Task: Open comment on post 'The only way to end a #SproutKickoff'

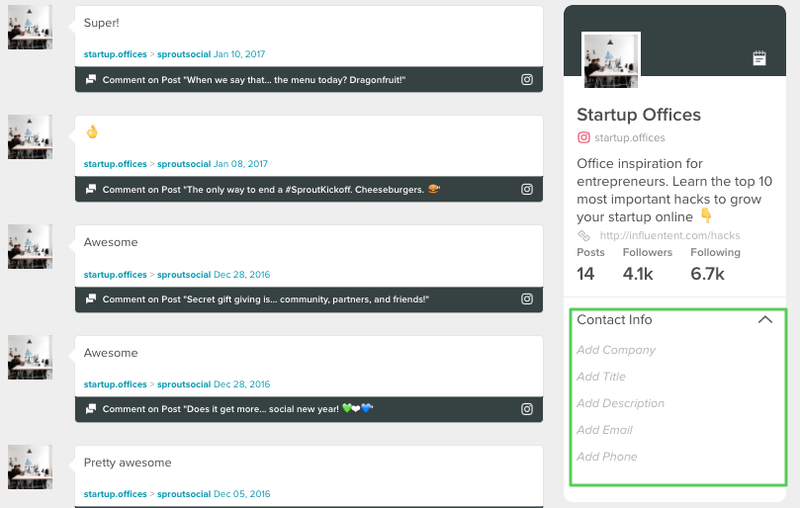Action: tap(271, 189)
